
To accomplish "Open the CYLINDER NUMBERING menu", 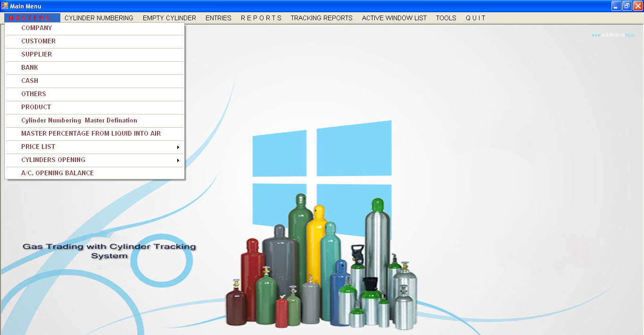I will [x=99, y=18].
